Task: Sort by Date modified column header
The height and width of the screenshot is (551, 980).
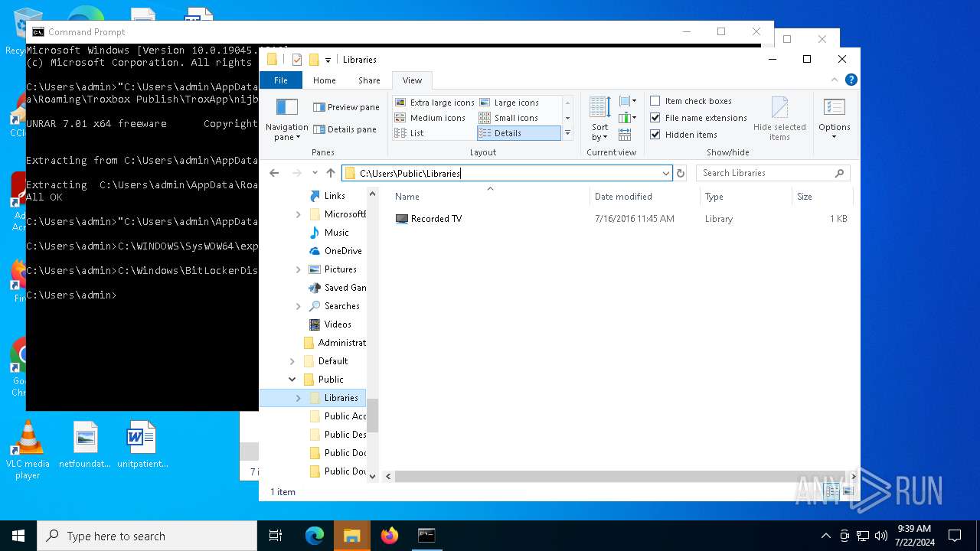Action: click(645, 197)
